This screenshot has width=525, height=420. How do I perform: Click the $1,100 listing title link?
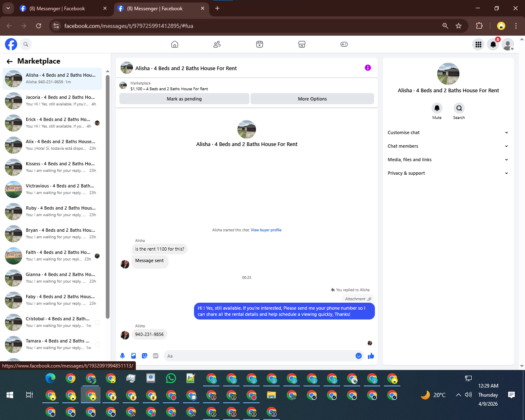tap(169, 89)
